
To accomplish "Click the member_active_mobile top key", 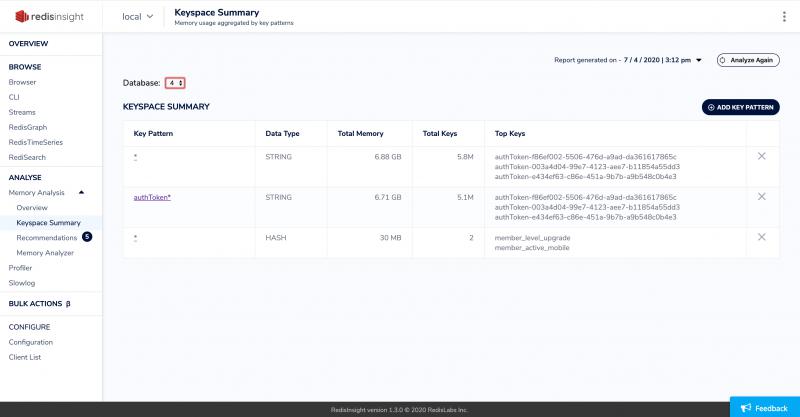I will pyautogui.click(x=532, y=248).
